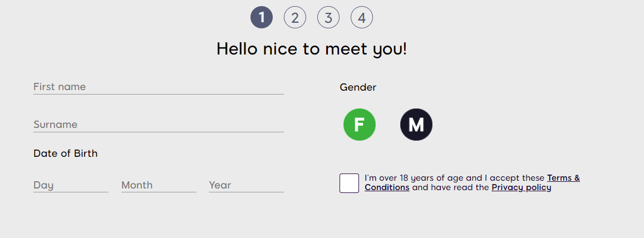This screenshot has height=238, width=644.
Task: Open the Terms & link text
Action: coord(563,178)
